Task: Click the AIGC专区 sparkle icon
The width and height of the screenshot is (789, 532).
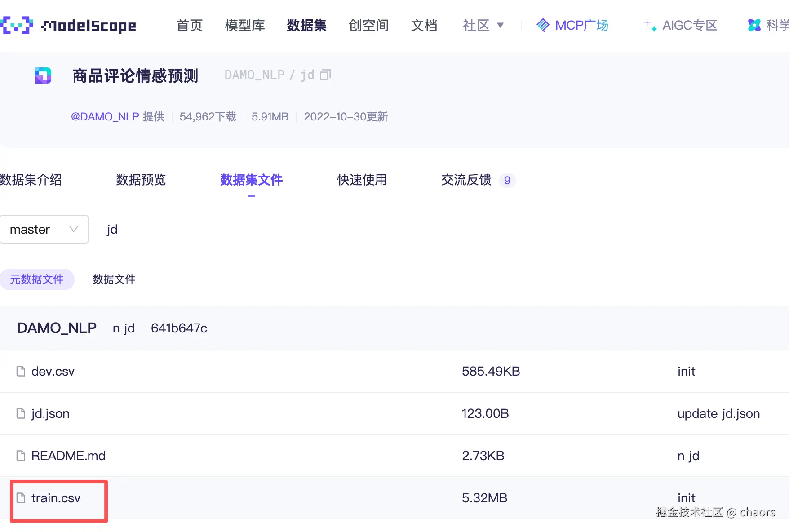Action: click(x=650, y=25)
